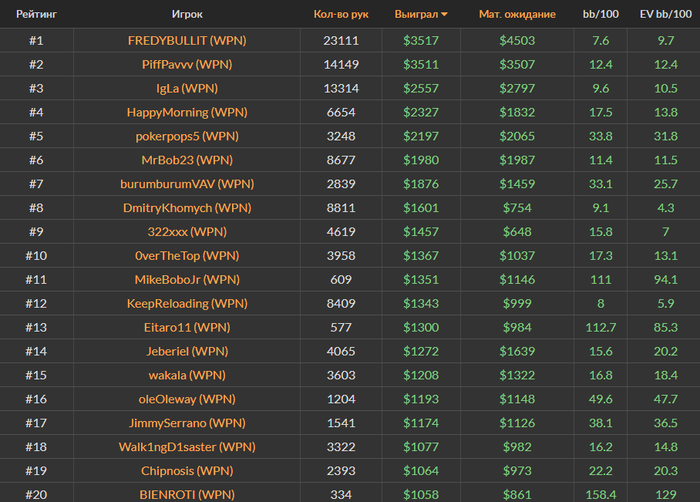Select hands count 609 cell
Screen dimensions: 700x502
coord(341,280)
